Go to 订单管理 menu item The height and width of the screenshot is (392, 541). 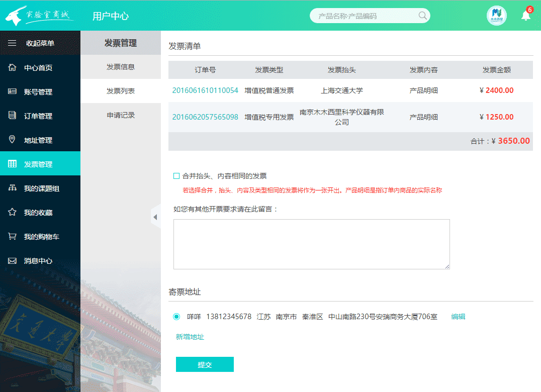[x=40, y=116]
